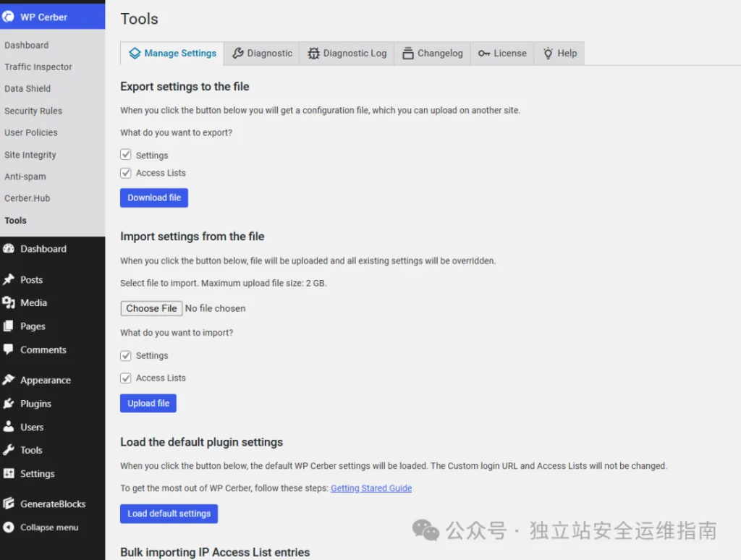Image resolution: width=741 pixels, height=560 pixels.
Task: Click 'Load the default plugin settings' heading
Action: point(202,442)
